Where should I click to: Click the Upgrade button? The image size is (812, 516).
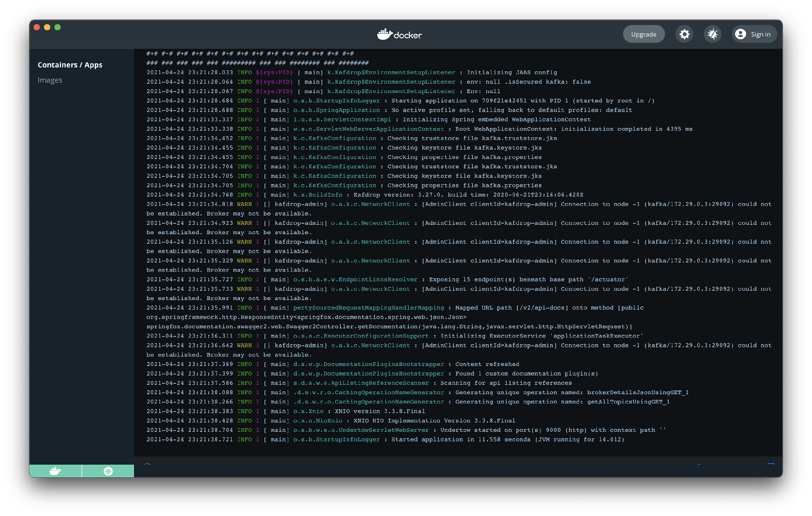pyautogui.click(x=643, y=34)
